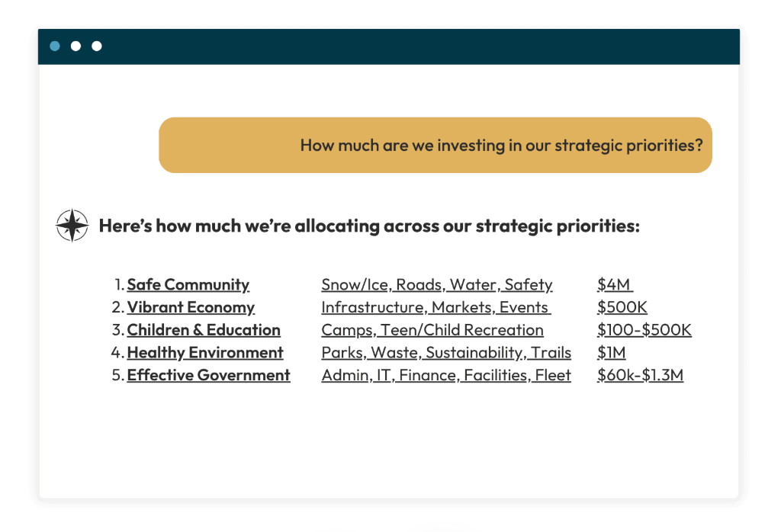
Task: Click Admin, IT, Finance, Facilities, Fleet
Action: point(446,376)
